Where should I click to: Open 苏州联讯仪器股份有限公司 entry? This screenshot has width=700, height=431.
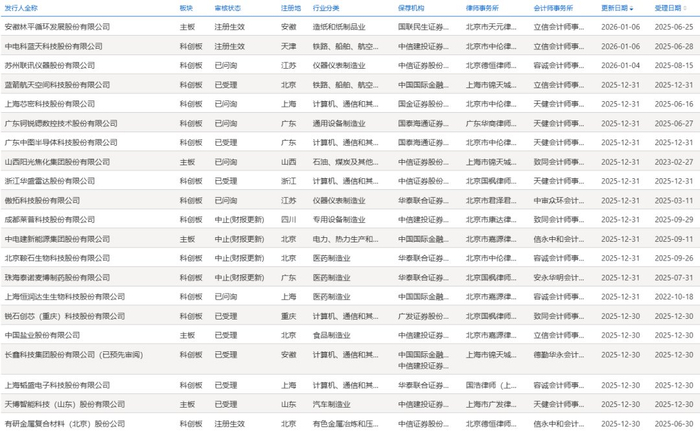50,66
